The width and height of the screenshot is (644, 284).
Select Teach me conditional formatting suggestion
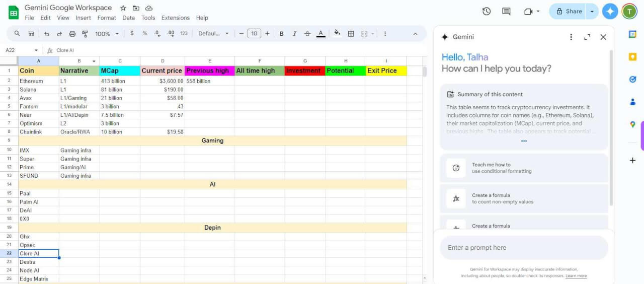point(524,168)
